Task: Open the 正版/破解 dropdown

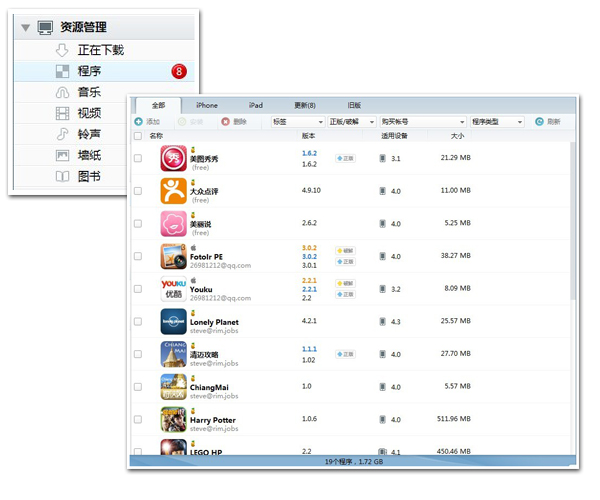Action: coord(352,122)
